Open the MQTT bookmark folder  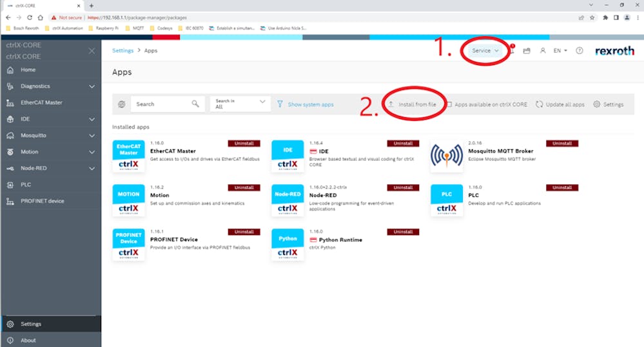tap(135, 28)
